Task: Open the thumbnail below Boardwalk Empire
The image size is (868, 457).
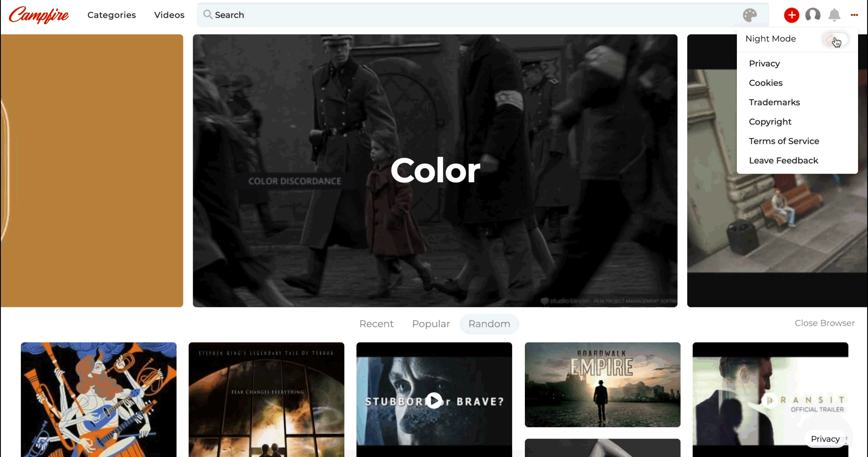Action: tap(602, 448)
